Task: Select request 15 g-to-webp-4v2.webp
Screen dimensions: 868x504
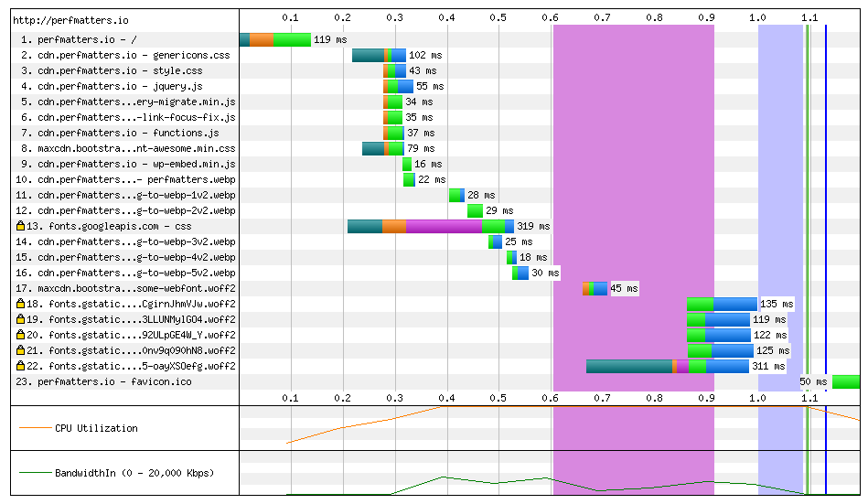Action: pos(125,257)
